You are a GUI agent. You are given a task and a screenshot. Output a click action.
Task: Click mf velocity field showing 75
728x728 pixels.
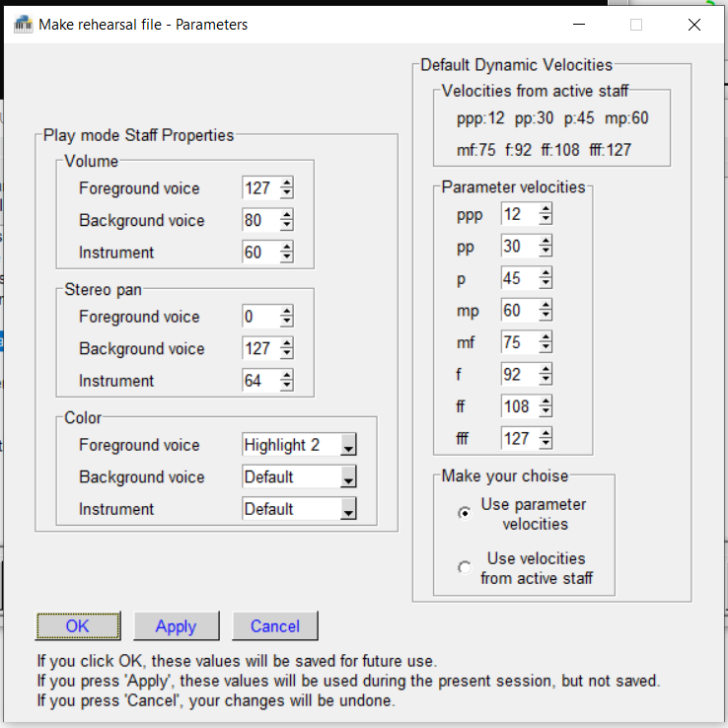click(521, 342)
